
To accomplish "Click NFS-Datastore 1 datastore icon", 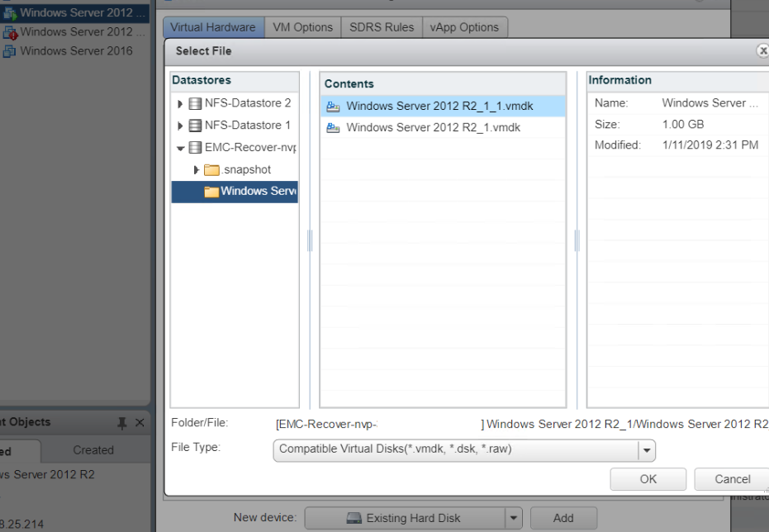I will click(195, 126).
